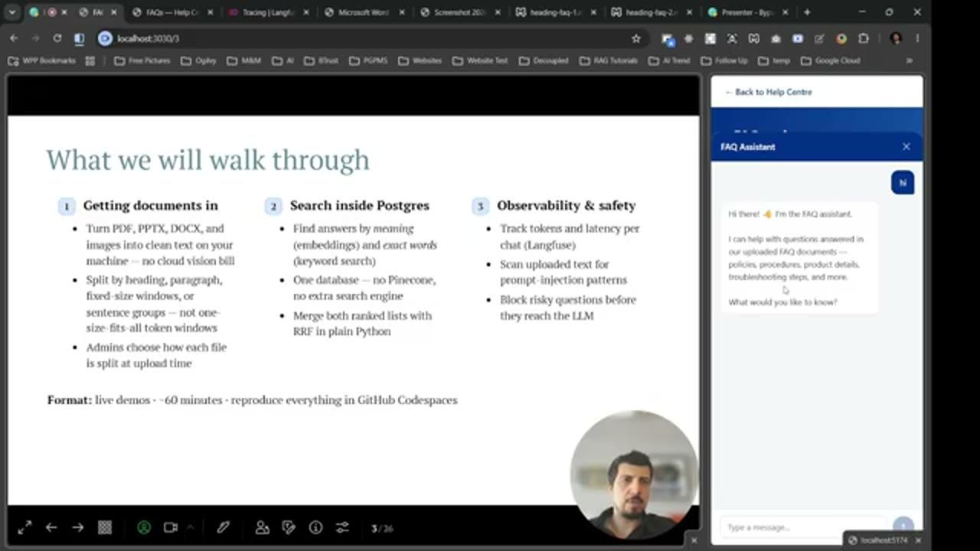
Task: Open presenter settings sliders icon
Action: click(342, 527)
